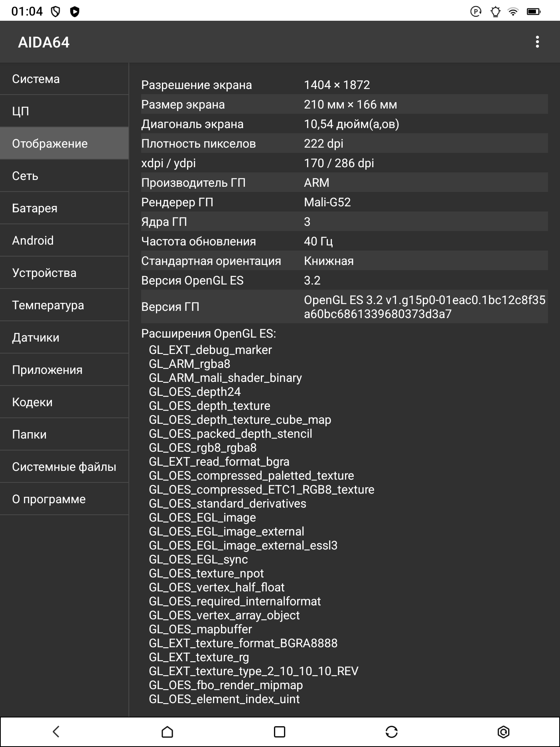Tap the light bulb status icon
The image size is (560, 747).
point(495,12)
